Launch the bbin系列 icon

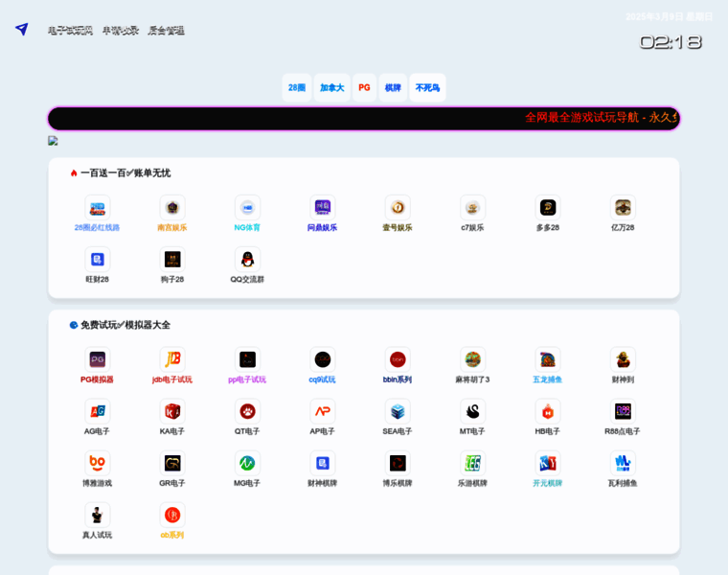click(398, 359)
